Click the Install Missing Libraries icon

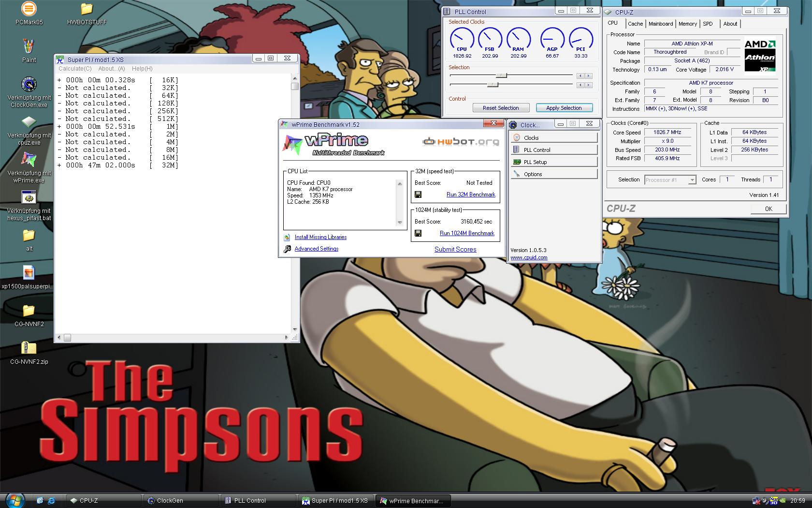(x=287, y=237)
